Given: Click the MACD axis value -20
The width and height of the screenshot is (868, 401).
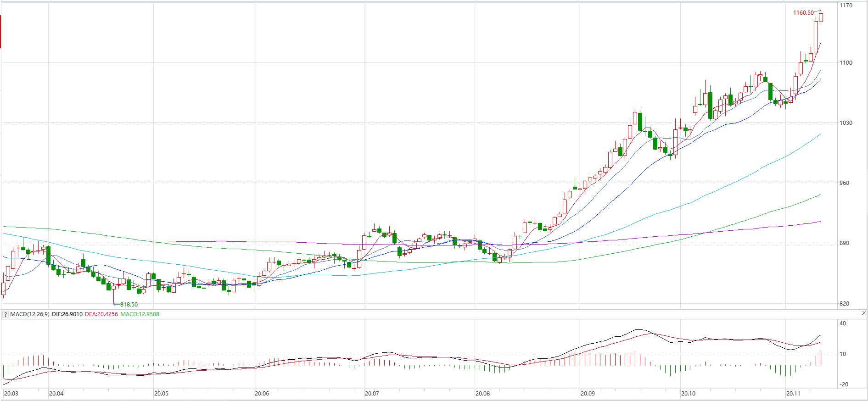Looking at the screenshot, I should (x=843, y=384).
